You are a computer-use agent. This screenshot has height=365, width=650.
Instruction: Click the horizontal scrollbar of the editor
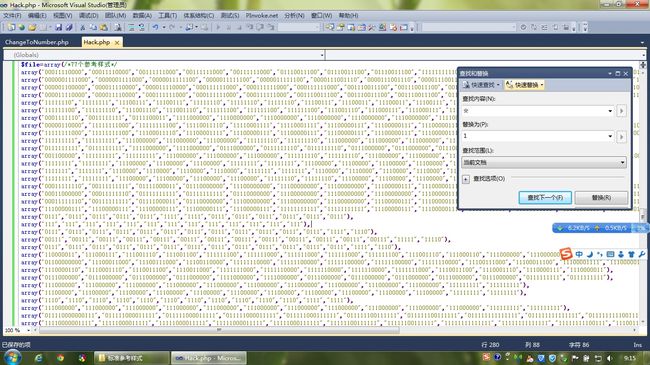coord(219,330)
